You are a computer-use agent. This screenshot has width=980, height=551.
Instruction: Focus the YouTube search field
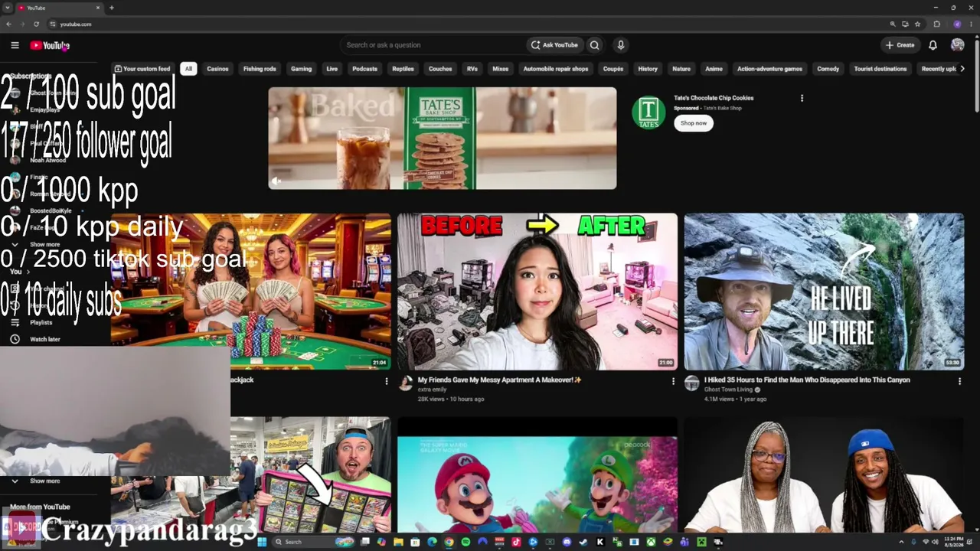click(x=433, y=45)
